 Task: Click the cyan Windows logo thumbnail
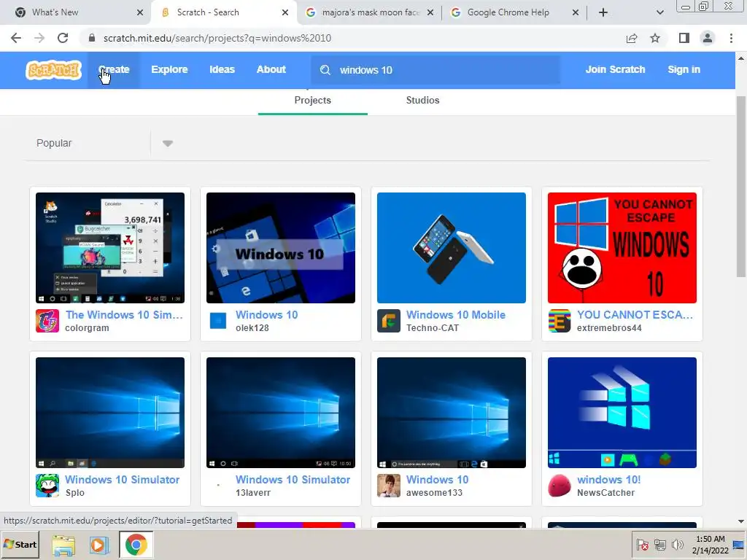(622, 413)
